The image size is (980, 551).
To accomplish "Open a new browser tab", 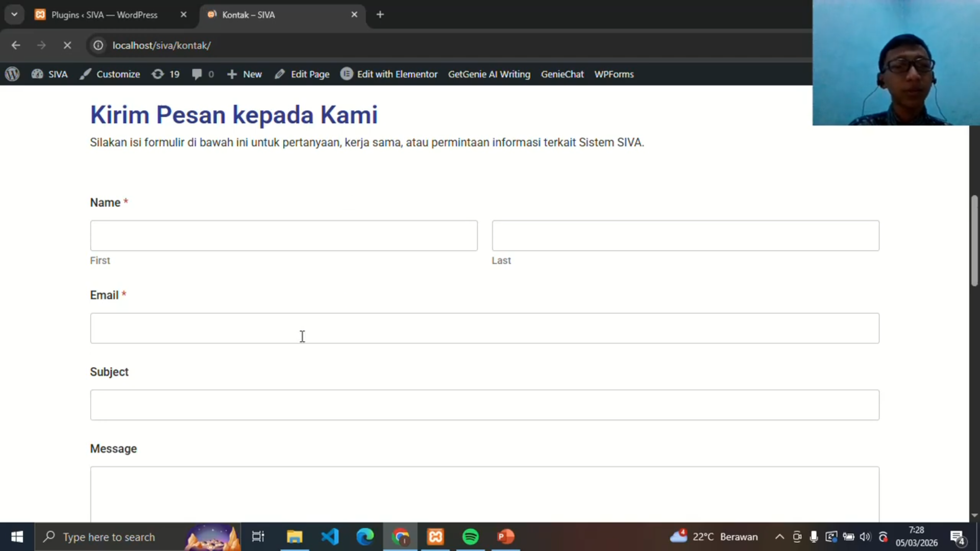I will pyautogui.click(x=380, y=14).
